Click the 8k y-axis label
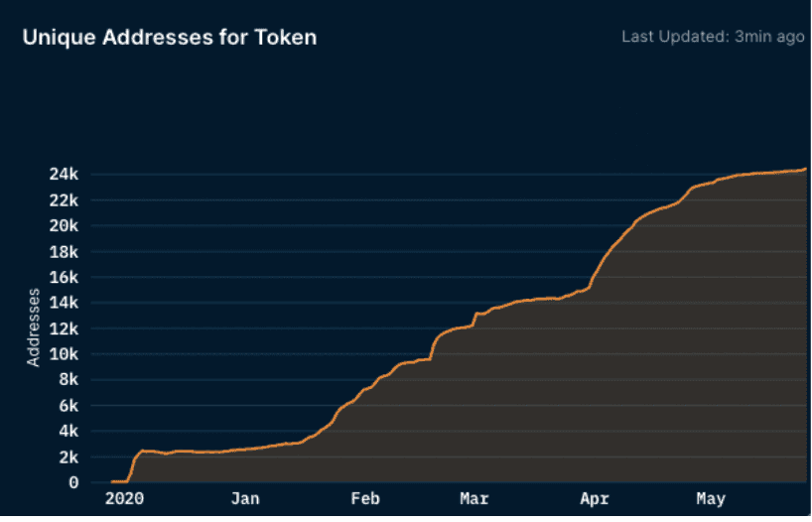The width and height of the screenshot is (812, 522). (x=68, y=379)
